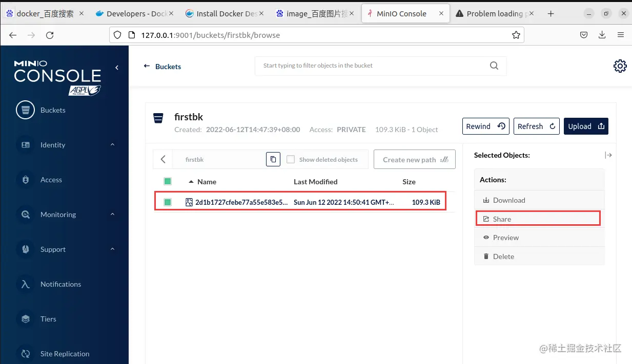This screenshot has width=632, height=364.
Task: Click the MinIO Console logo
Action: click(57, 77)
